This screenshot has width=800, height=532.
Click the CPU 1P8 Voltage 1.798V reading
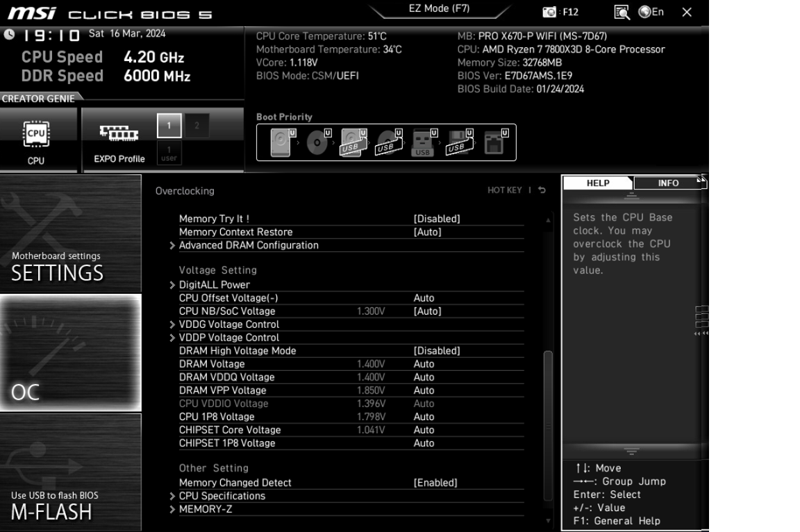click(x=371, y=417)
